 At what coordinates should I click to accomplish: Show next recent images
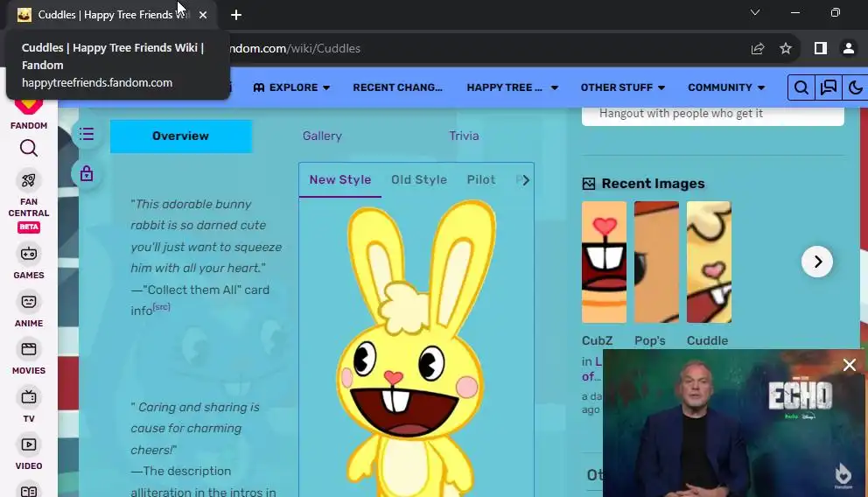click(817, 262)
